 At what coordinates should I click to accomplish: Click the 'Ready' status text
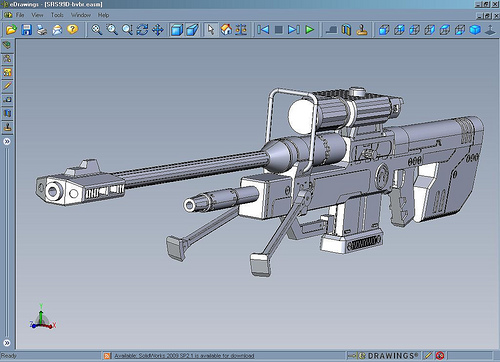coord(9,356)
